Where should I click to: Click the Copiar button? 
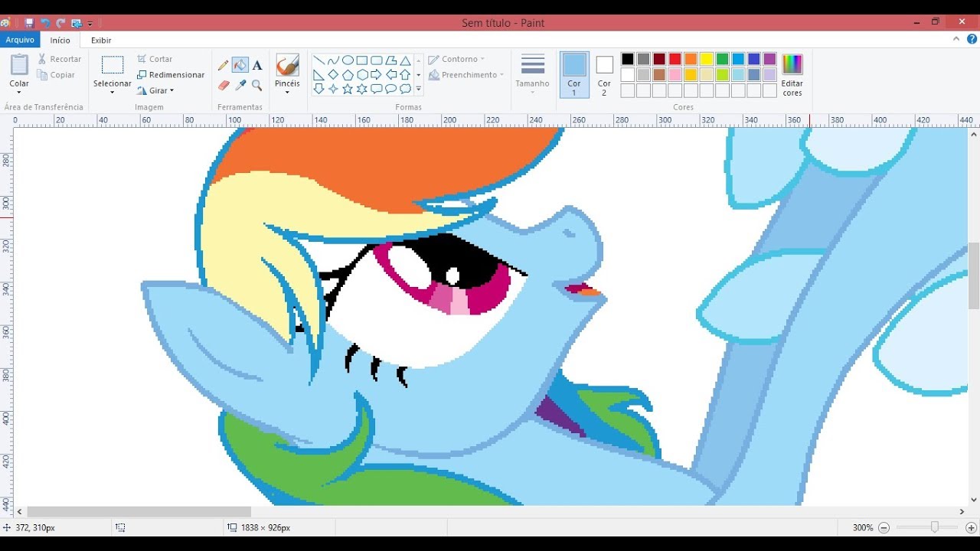tap(56, 75)
